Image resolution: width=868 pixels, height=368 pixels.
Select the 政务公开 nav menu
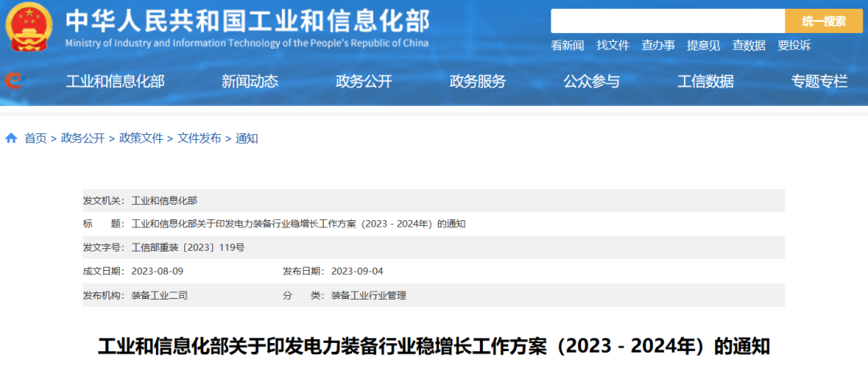pyautogui.click(x=364, y=82)
